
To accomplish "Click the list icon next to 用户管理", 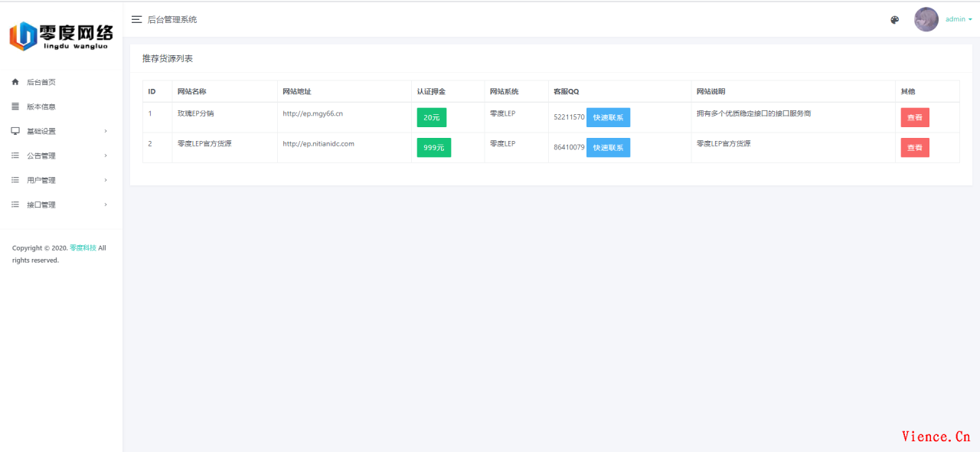I will tap(15, 180).
